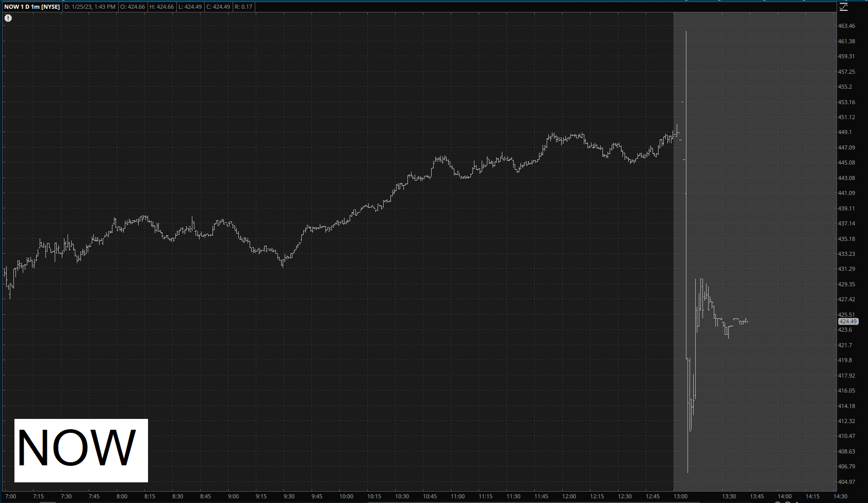The width and height of the screenshot is (868, 503).
Task: Click the 14:30 time axis label
Action: click(840, 496)
